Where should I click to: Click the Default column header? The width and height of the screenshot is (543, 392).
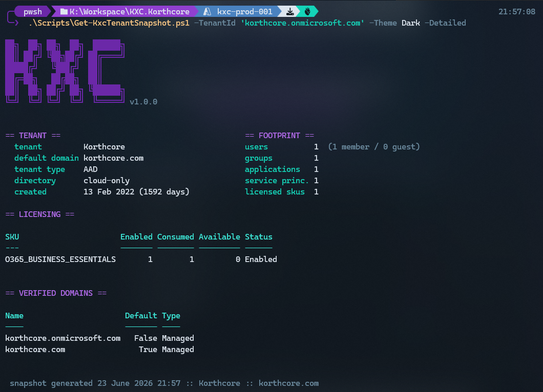coord(141,316)
